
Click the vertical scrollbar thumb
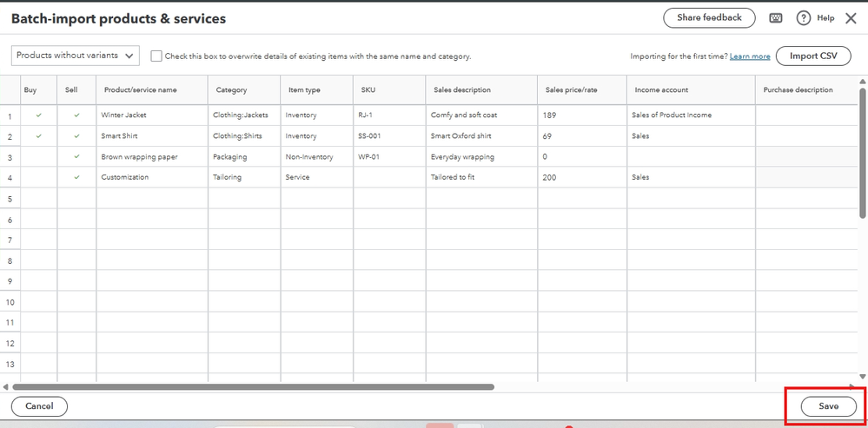(863, 152)
